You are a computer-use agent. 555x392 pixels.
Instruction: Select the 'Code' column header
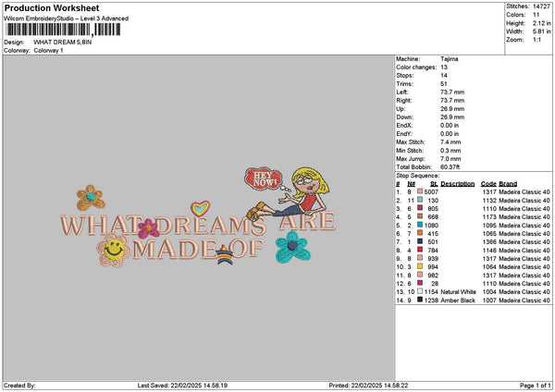(x=488, y=184)
